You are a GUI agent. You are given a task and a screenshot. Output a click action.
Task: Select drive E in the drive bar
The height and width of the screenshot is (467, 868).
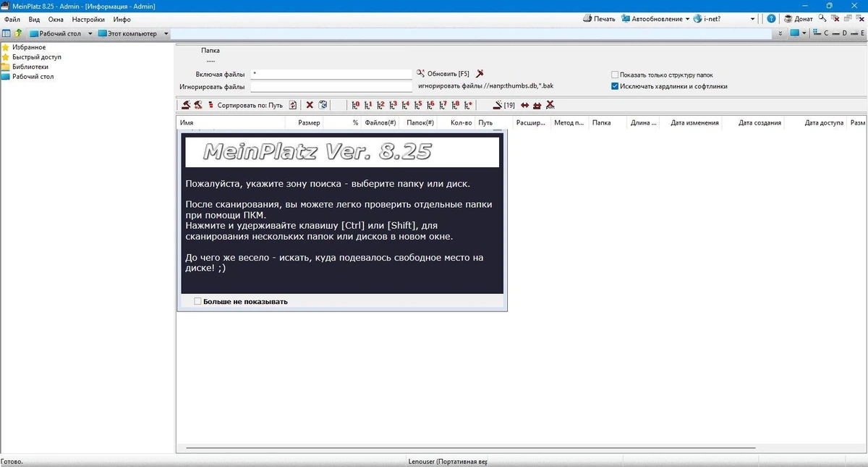point(857,33)
